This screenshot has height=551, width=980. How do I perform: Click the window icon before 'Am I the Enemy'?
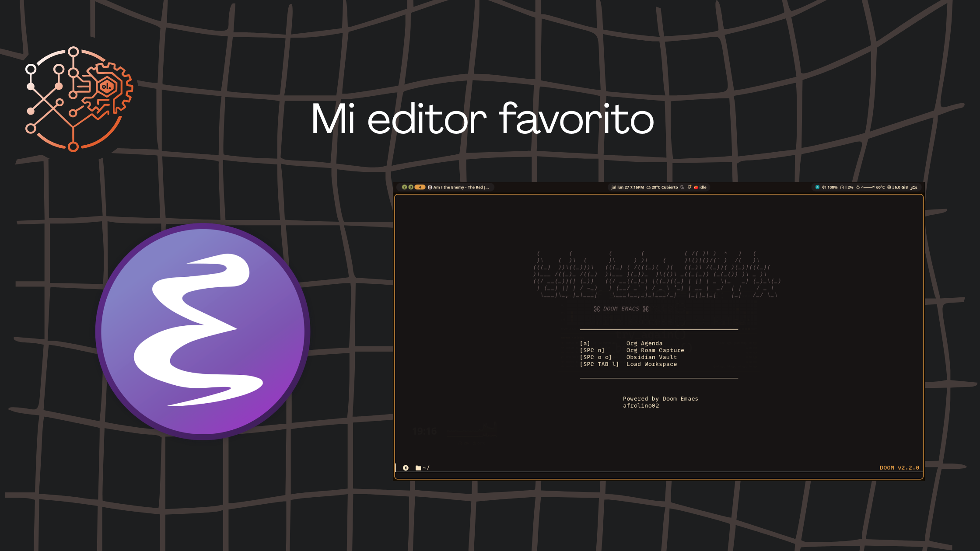tap(430, 187)
